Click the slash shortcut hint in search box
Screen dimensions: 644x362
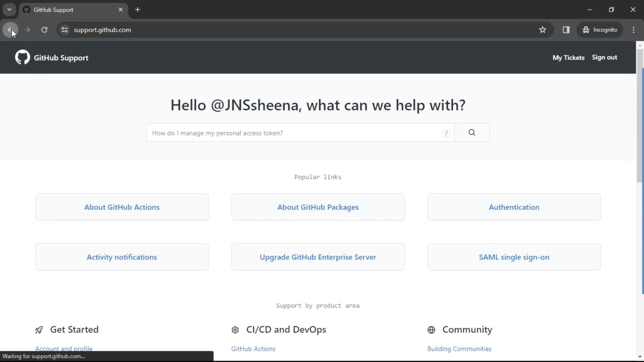click(x=446, y=133)
